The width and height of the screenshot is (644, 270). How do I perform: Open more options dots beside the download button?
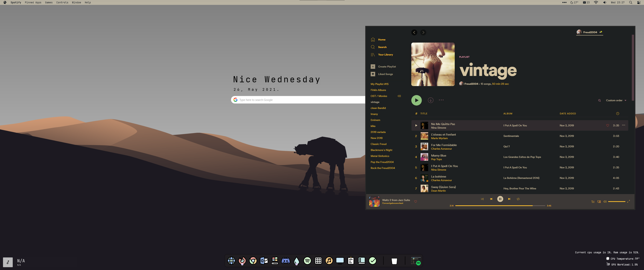[441, 100]
